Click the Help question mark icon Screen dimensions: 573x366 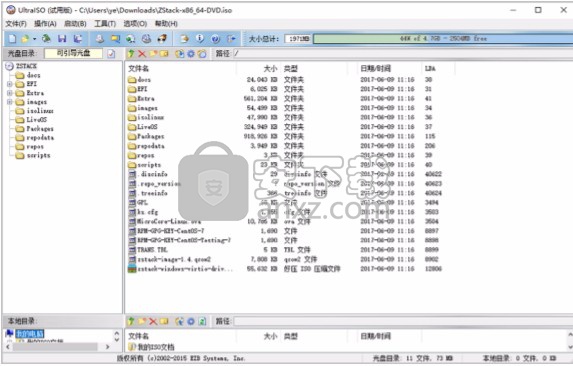(216, 38)
